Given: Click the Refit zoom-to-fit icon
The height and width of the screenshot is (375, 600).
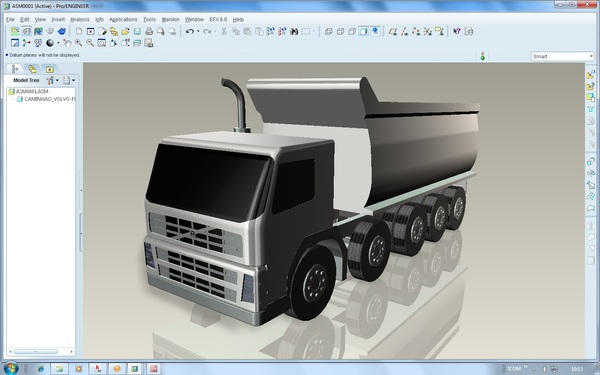Looking at the screenshot, I should pos(101,43).
